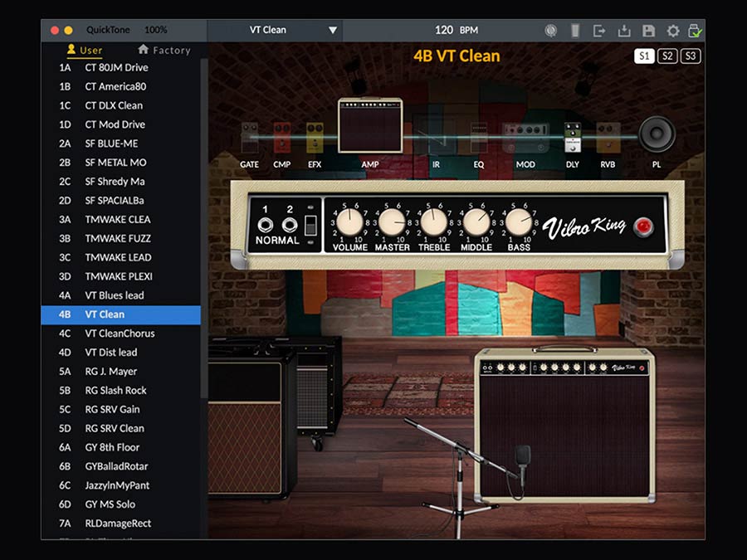
Task: Click the VOLUME knob on amp
Action: (350, 222)
